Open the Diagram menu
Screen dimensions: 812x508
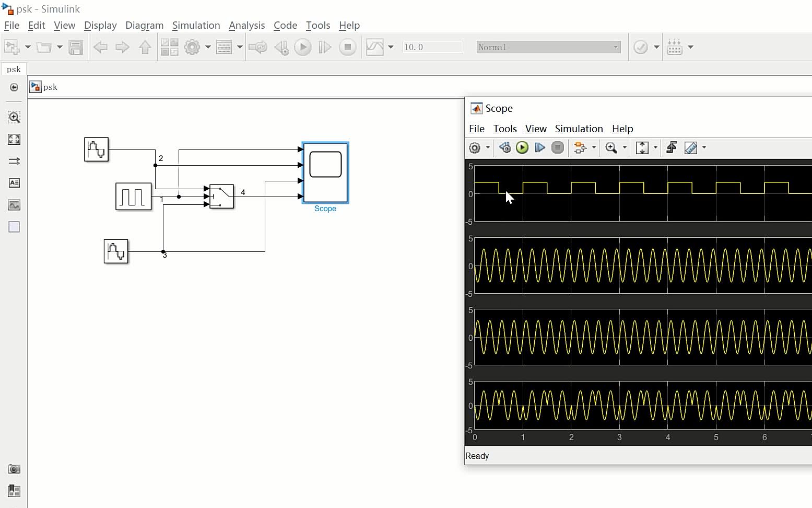(144, 25)
